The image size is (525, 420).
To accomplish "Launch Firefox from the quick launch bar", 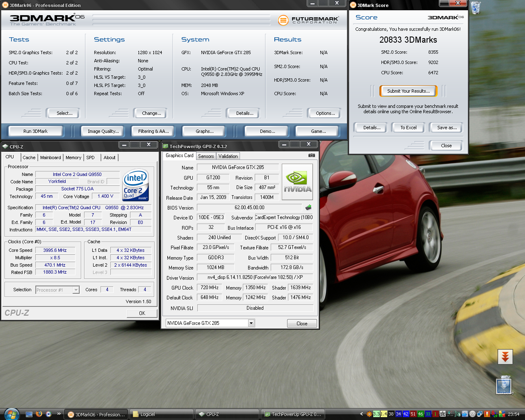I will point(39,414).
